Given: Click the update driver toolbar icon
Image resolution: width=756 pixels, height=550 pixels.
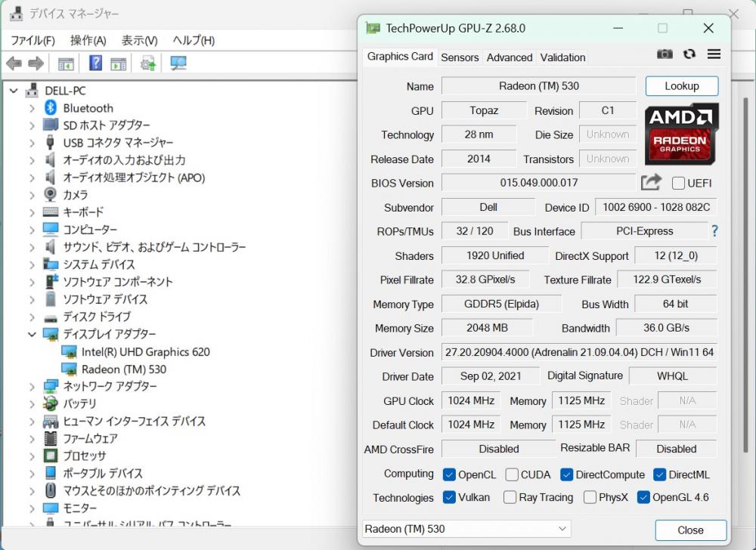Looking at the screenshot, I should pyautogui.click(x=148, y=63).
